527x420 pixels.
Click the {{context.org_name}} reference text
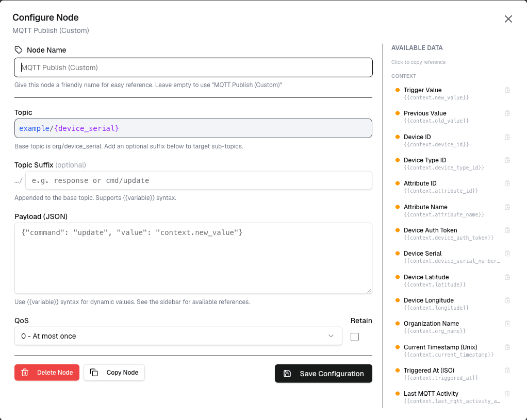[435, 331]
